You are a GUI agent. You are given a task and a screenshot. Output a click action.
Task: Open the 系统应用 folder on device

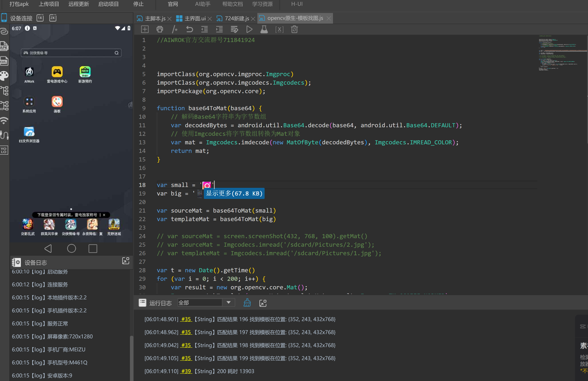pyautogui.click(x=29, y=104)
